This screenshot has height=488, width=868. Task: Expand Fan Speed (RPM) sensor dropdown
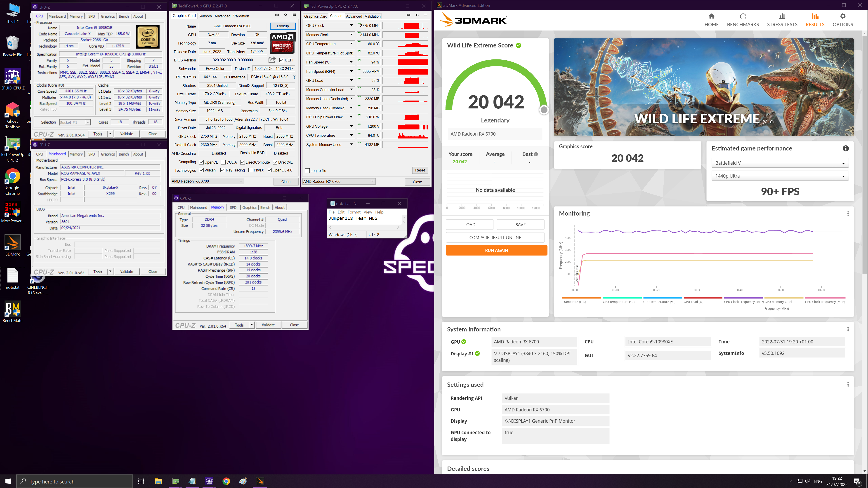coord(351,71)
